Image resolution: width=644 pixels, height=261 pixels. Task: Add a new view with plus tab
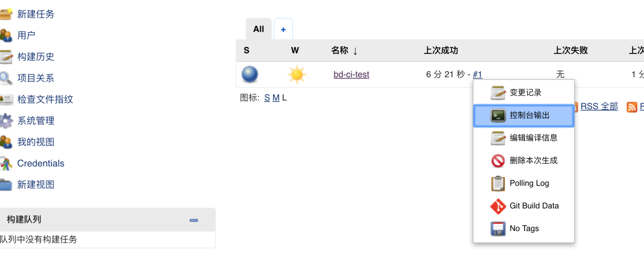[283, 29]
